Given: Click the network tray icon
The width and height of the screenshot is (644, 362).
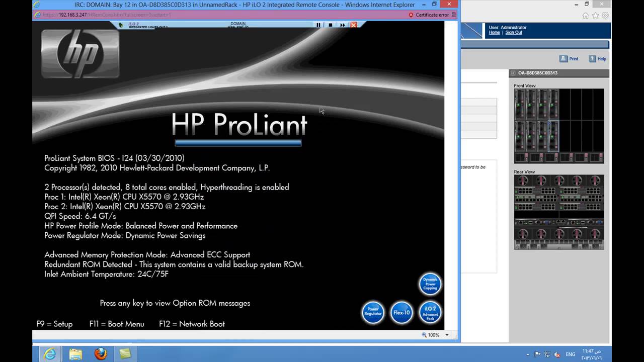Looking at the screenshot, I should (548, 354).
